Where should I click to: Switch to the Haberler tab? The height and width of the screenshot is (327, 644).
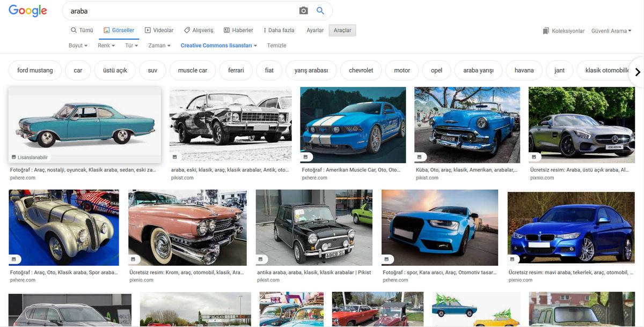coord(238,30)
